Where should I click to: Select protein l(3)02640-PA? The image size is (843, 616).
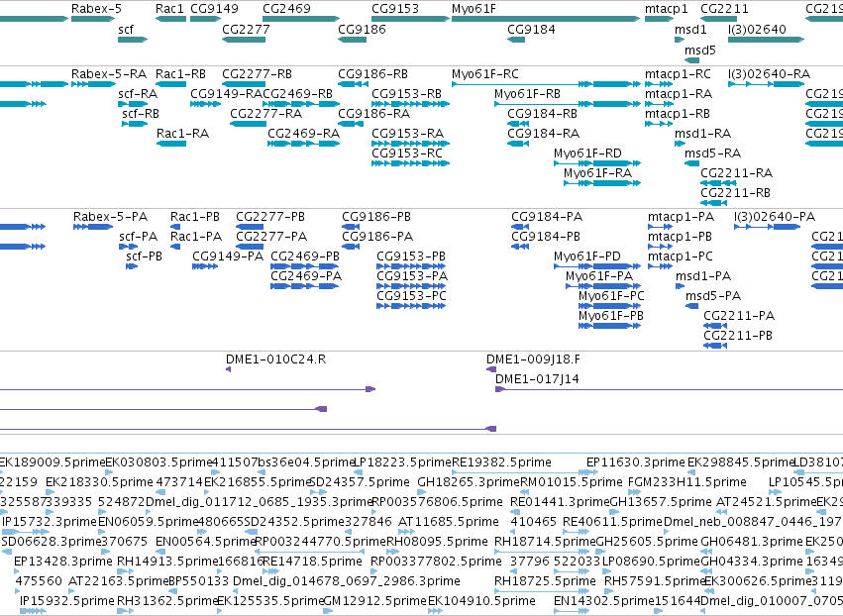pos(775,217)
